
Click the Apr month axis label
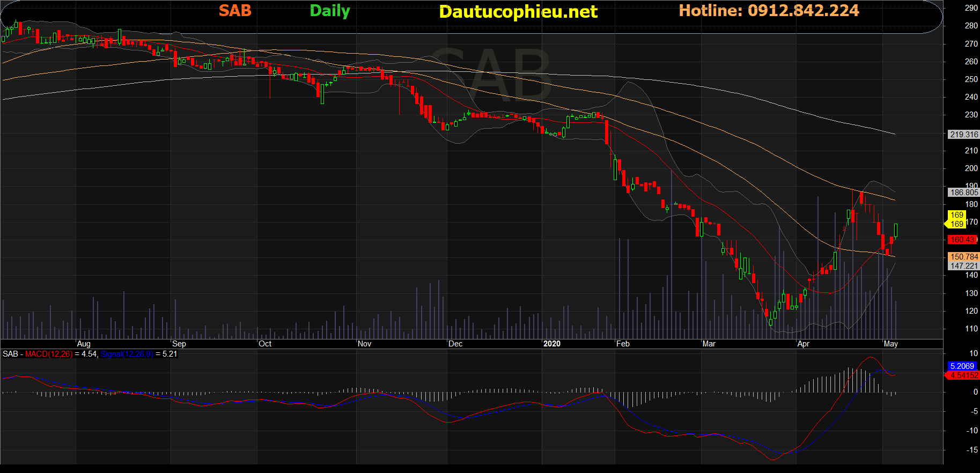point(803,344)
